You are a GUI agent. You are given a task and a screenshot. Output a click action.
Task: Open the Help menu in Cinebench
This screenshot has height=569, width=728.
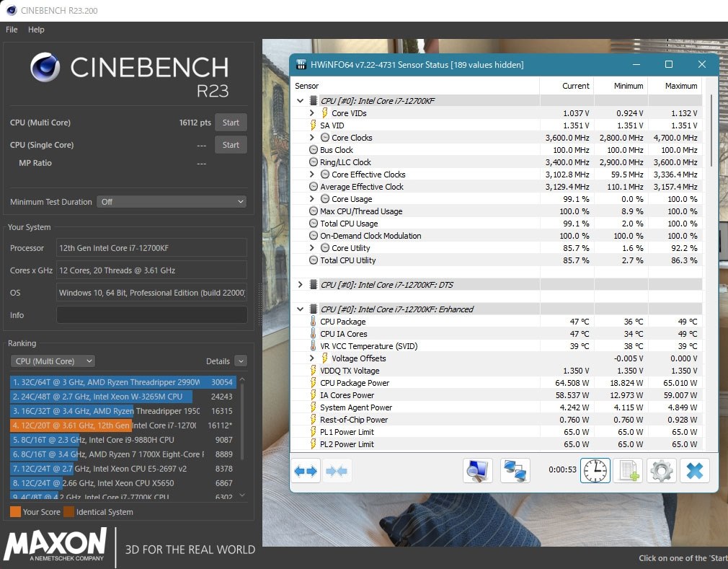click(36, 30)
